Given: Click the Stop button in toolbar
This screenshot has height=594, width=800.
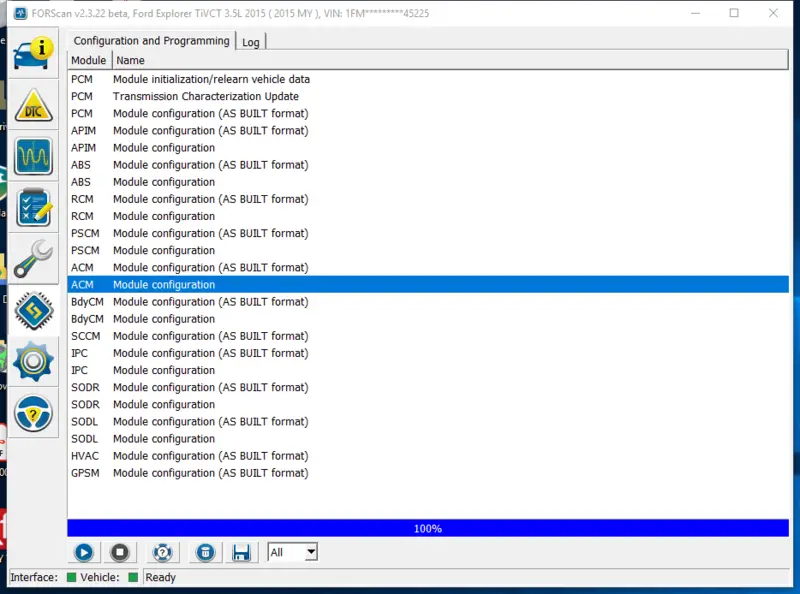Looking at the screenshot, I should pos(120,552).
